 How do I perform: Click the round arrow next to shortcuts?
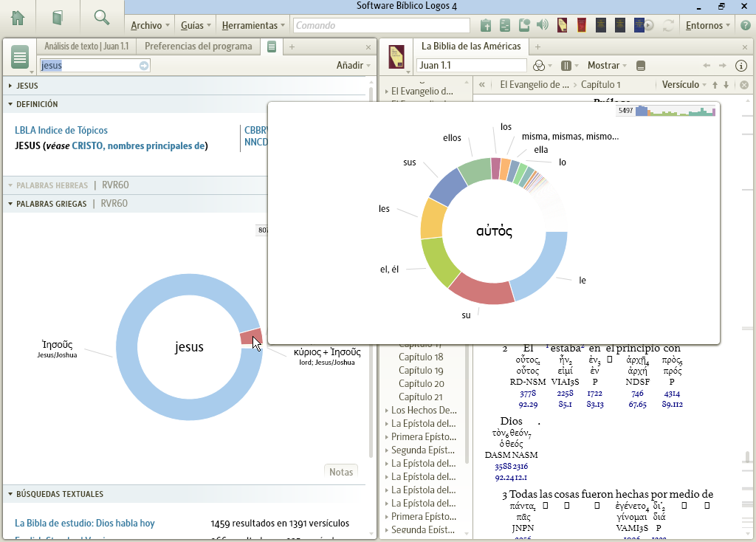pyautogui.click(x=649, y=26)
